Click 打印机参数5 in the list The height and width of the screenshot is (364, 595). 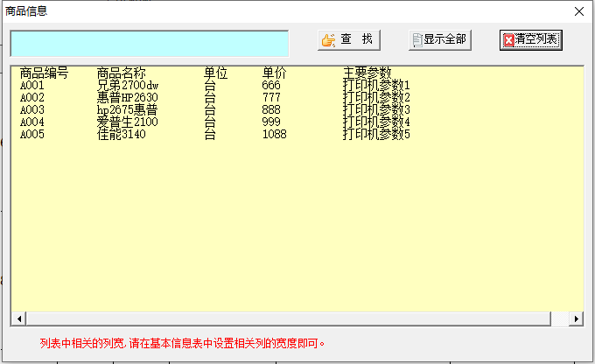[376, 134]
